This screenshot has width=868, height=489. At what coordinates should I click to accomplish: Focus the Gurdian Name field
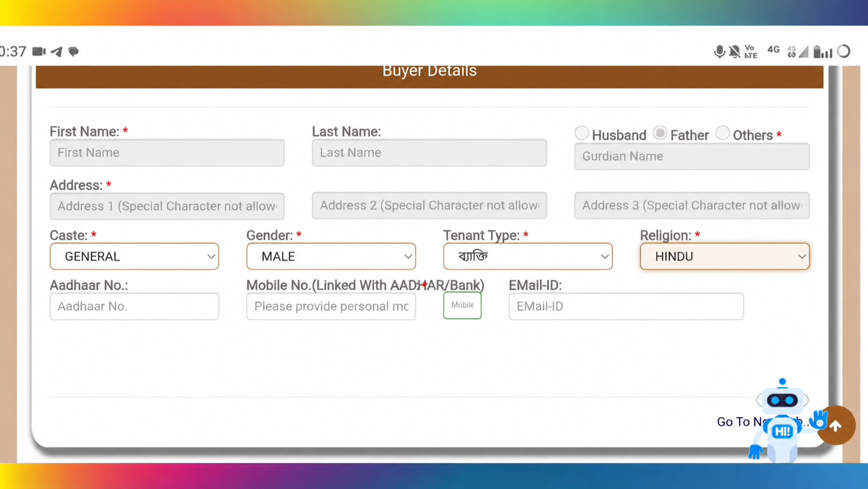click(x=692, y=156)
